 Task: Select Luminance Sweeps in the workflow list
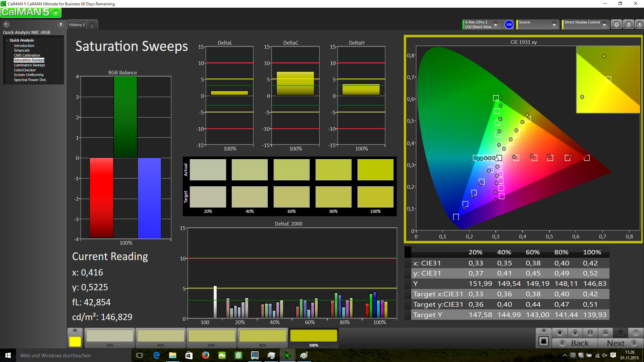click(30, 65)
